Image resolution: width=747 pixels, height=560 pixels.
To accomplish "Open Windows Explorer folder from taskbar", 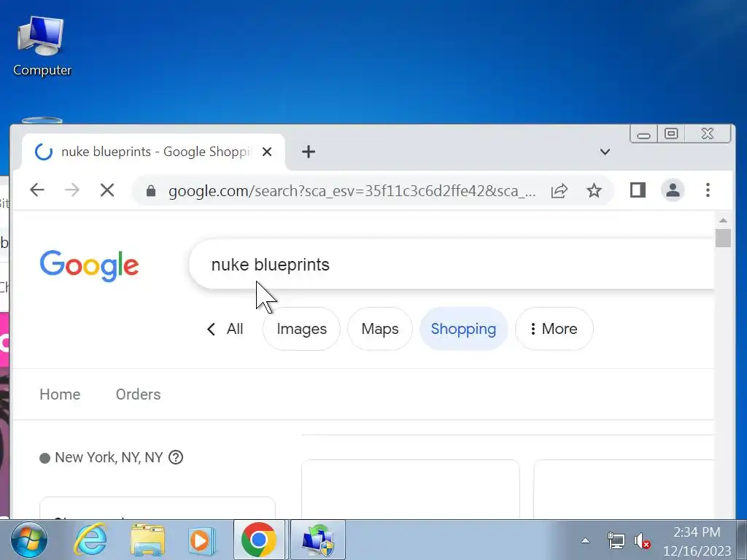I will [x=147, y=540].
